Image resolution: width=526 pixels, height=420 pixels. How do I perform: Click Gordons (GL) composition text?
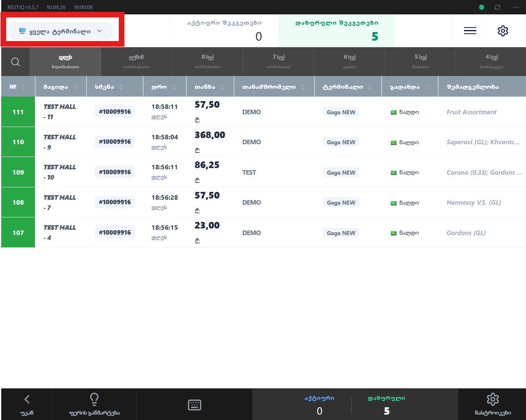click(466, 233)
